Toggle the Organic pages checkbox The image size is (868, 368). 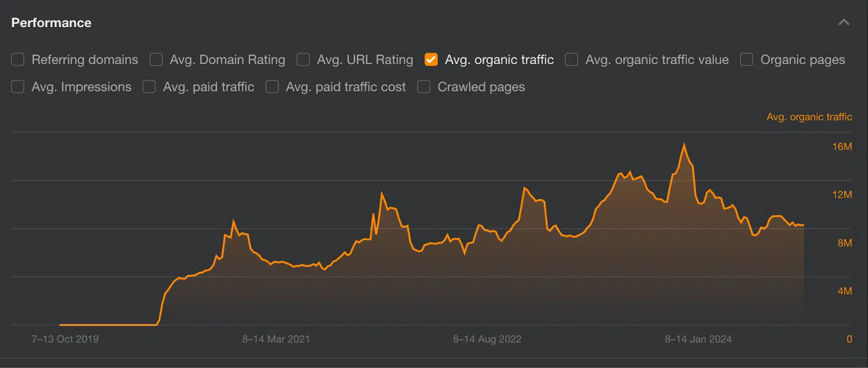pos(746,60)
